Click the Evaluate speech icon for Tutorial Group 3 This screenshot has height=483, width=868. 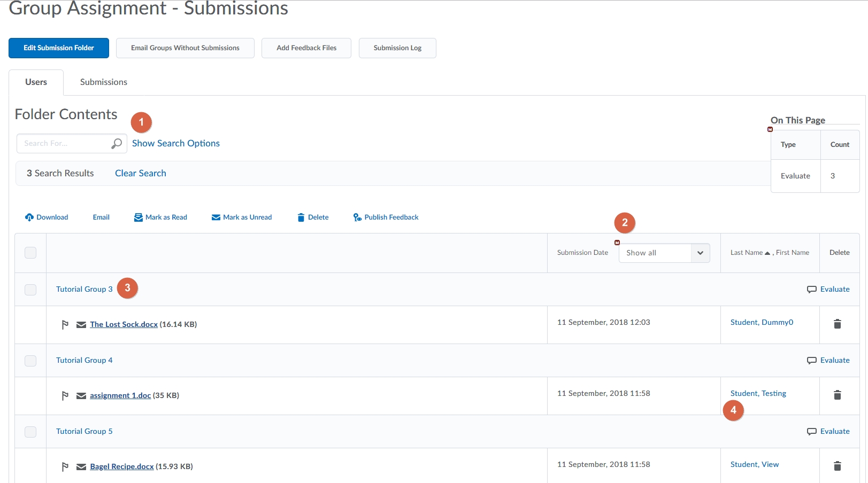click(x=812, y=289)
